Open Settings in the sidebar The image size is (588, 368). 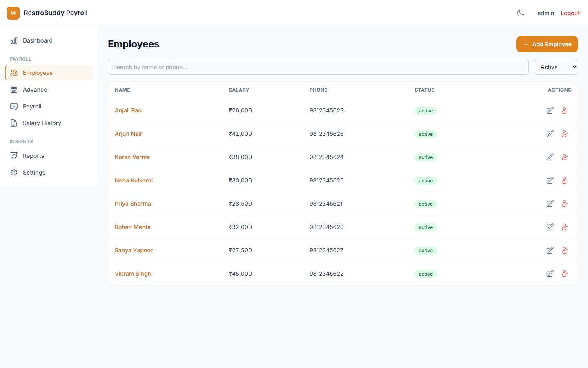(x=49, y=173)
